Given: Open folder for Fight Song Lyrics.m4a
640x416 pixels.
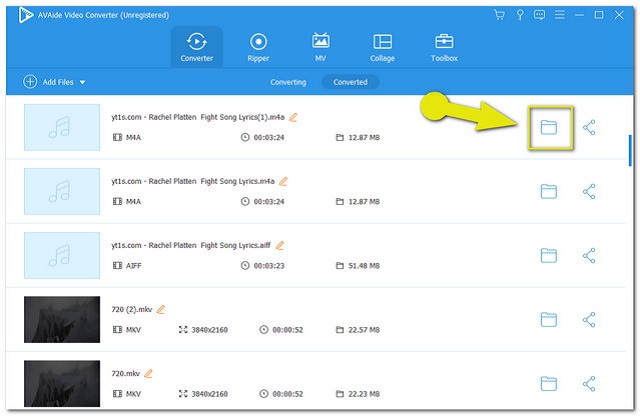Looking at the screenshot, I should 549,191.
